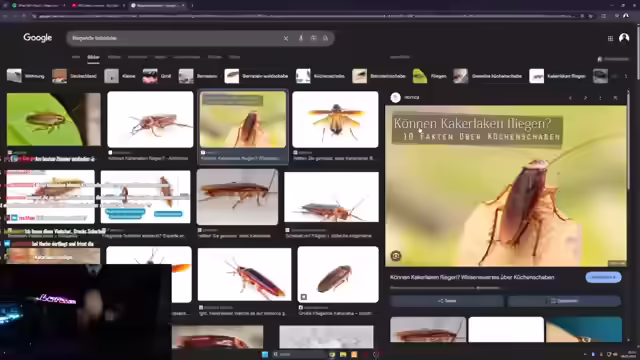640x360 pixels.
Task: Open source site icon in preview header
Action: [395, 98]
